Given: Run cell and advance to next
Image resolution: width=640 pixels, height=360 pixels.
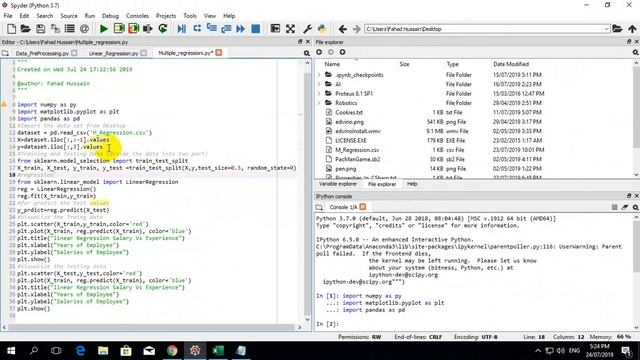Looking at the screenshot, I should pyautogui.click(x=133, y=29).
